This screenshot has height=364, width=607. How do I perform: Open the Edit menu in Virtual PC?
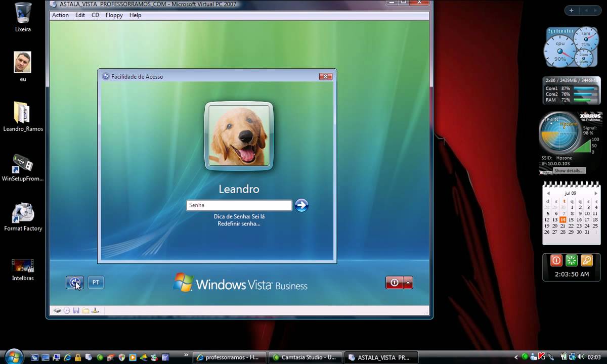[80, 15]
